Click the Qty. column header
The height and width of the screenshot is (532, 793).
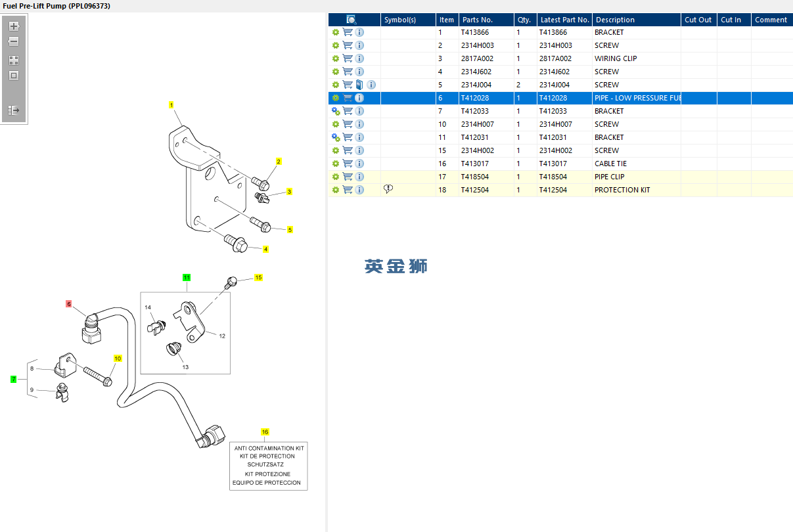pos(525,20)
